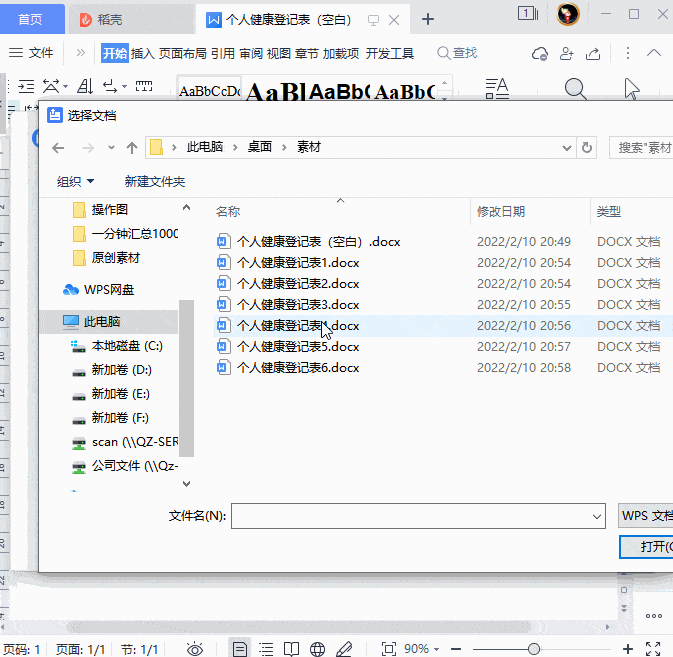Open the three-dot more options menu in the toolbar

point(628,53)
